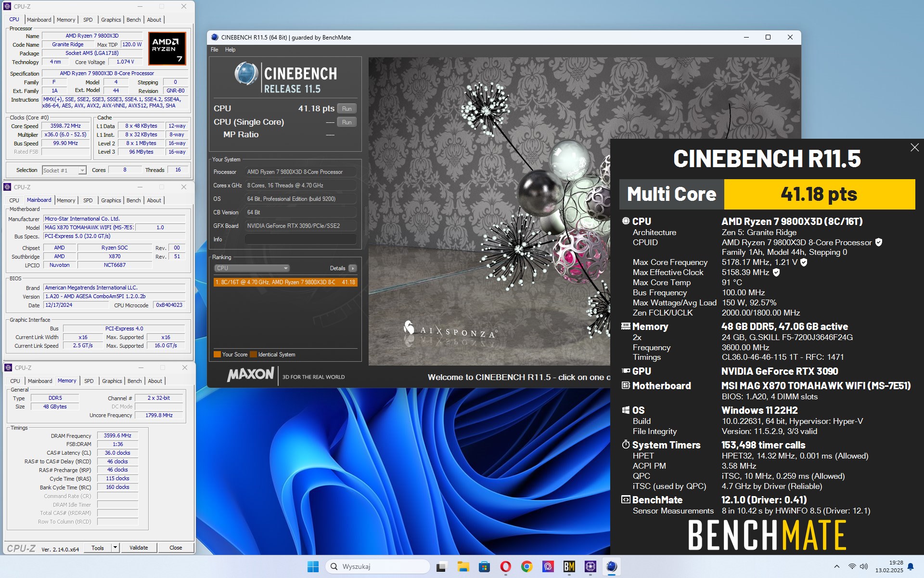
Task: Click Details arrow button in Ranking
Action: click(353, 268)
